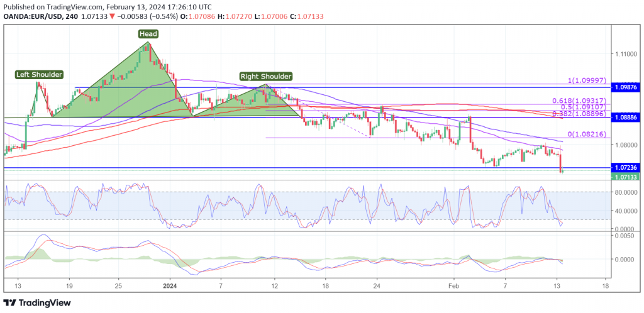Screen dimensions: 644x313
Task: Click the 1.08886 blue price tag
Action: [626, 118]
